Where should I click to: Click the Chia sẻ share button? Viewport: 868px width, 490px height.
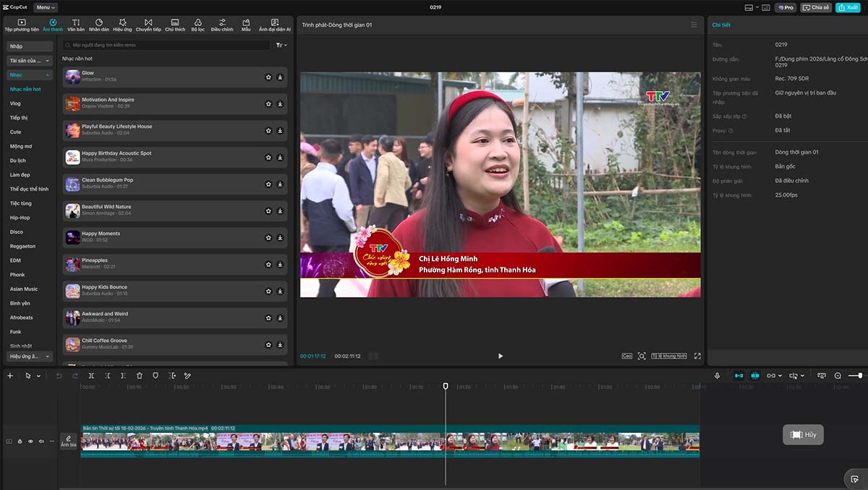(817, 7)
